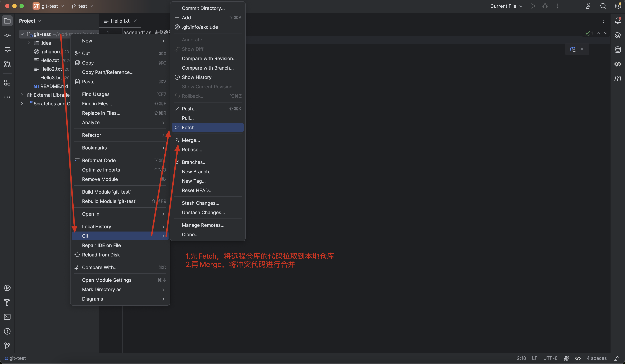Open the Pull Requests sidebar icon

7,64
